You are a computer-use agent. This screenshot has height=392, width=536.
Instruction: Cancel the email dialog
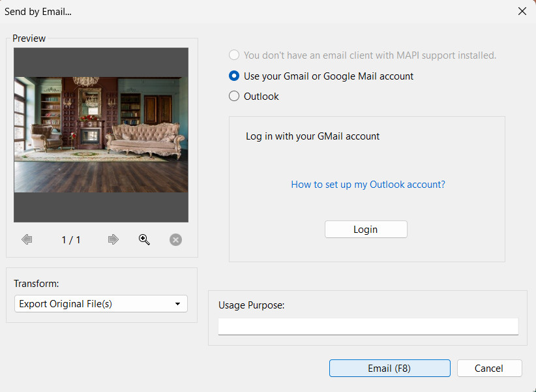[489, 368]
